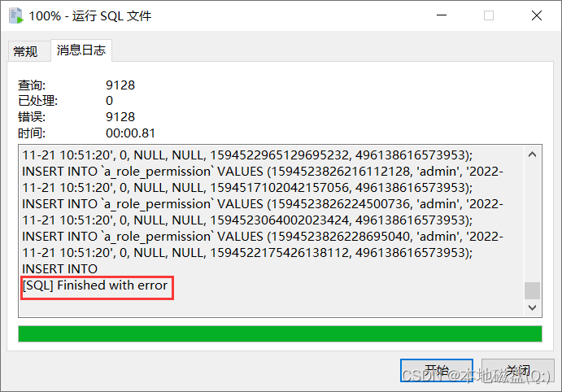The width and height of the screenshot is (562, 392).
Task: Click the '[SQL] Finished with error' log line
Action: pyautogui.click(x=95, y=285)
